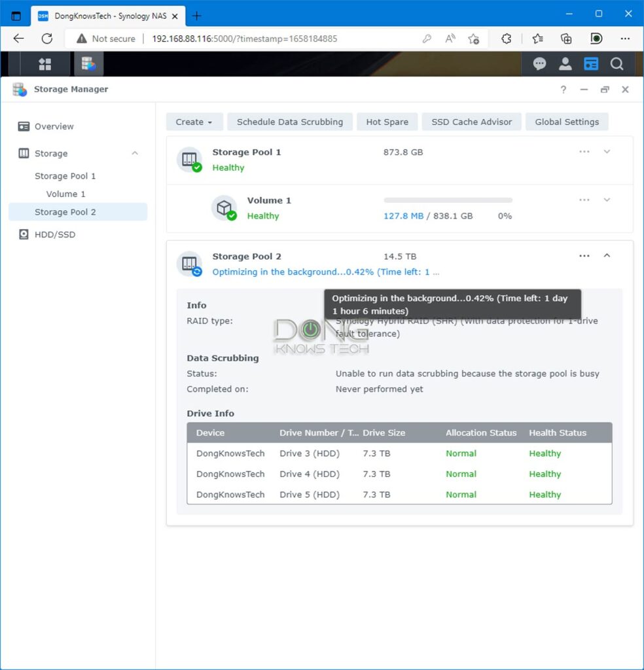
Task: Click the browser password key icon
Action: pos(427,39)
